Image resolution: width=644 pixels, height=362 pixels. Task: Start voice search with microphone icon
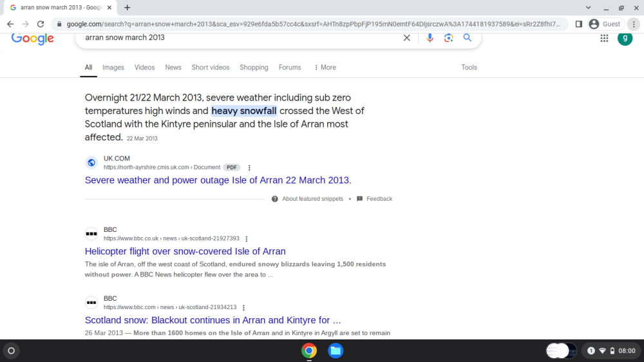(x=430, y=38)
